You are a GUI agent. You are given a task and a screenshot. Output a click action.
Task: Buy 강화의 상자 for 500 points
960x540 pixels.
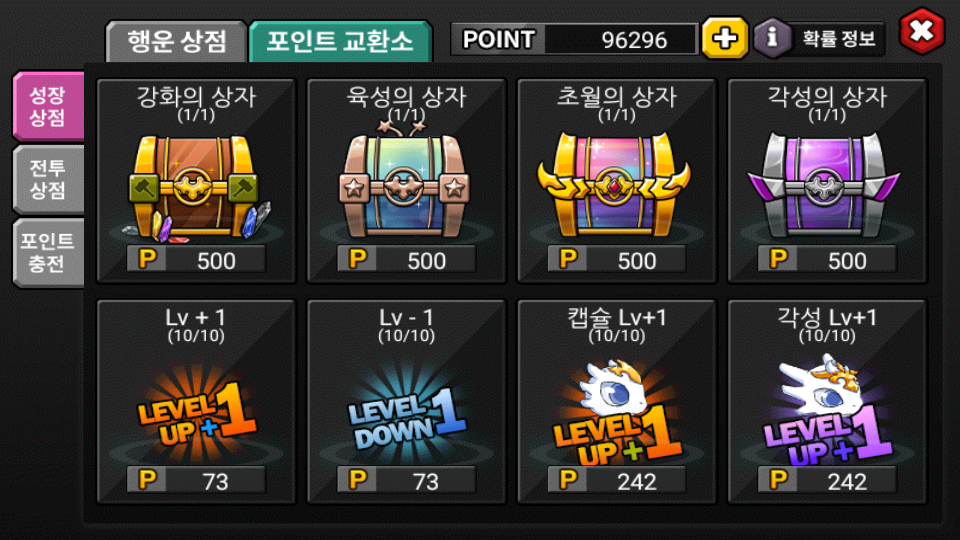[196, 260]
